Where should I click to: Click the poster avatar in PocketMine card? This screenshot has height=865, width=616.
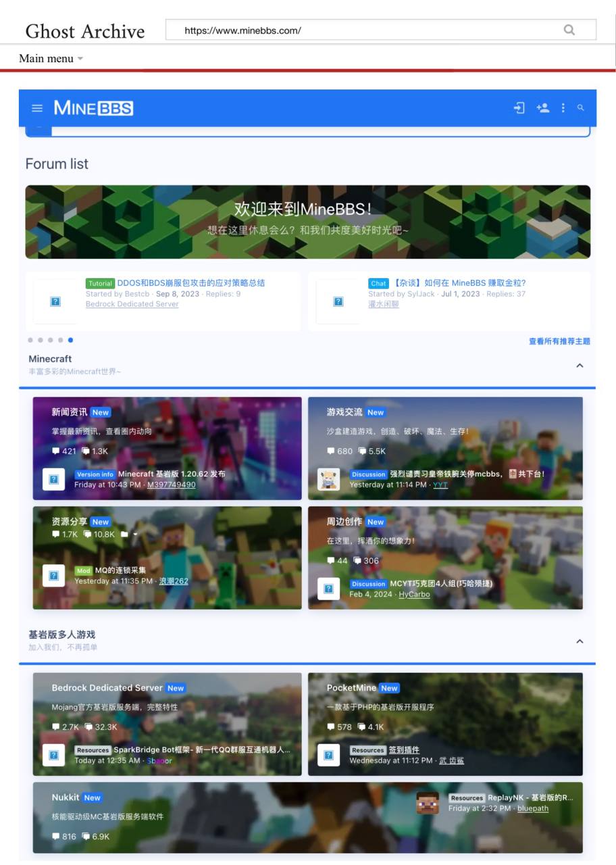pyautogui.click(x=328, y=755)
